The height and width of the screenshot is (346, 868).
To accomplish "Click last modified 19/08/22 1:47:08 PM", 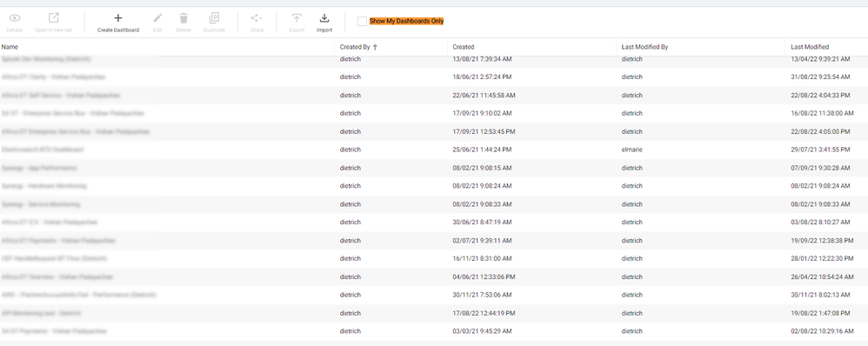I will pyautogui.click(x=820, y=313).
